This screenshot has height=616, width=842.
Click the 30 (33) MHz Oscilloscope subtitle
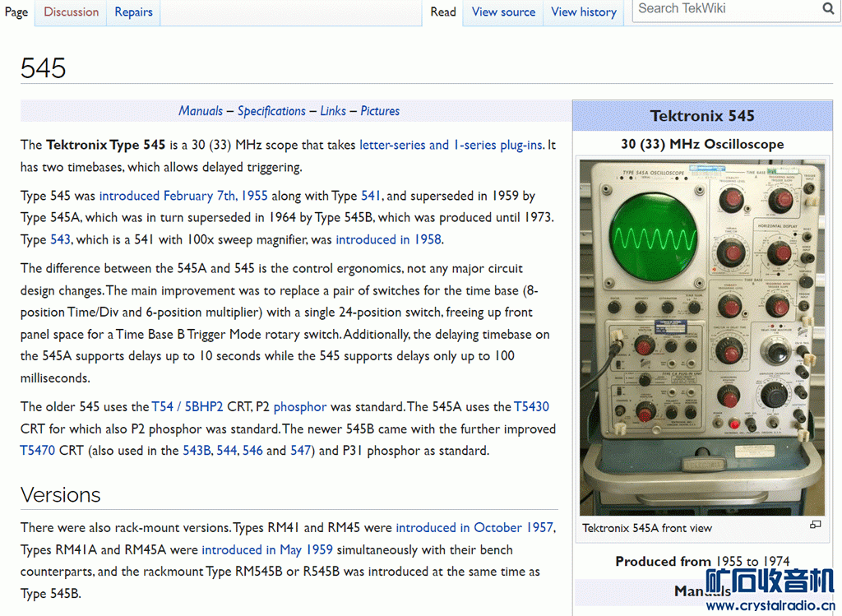[x=702, y=145]
